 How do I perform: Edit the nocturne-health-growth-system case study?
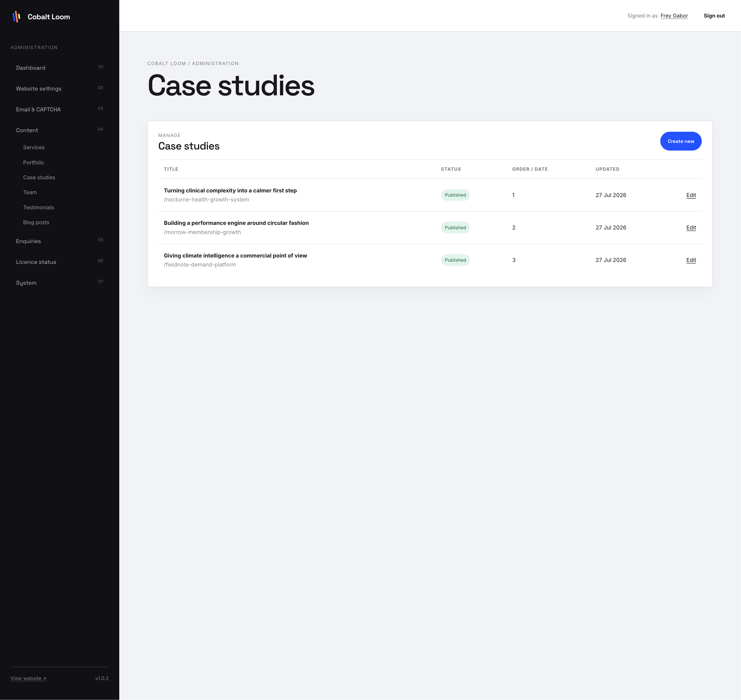[691, 195]
